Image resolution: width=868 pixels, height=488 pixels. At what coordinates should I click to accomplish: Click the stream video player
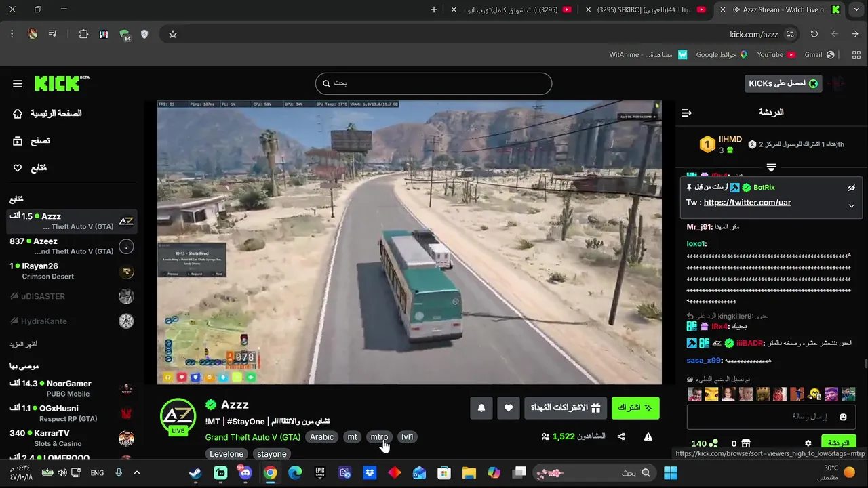(410, 243)
